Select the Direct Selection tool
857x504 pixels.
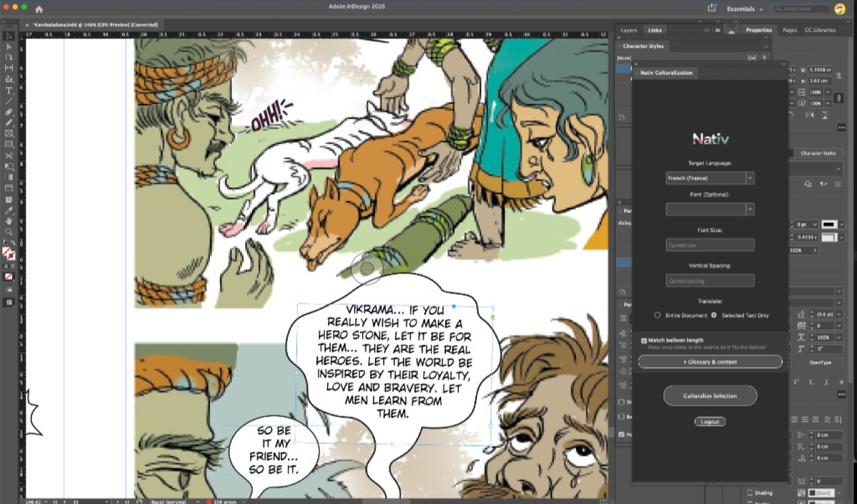(x=9, y=47)
